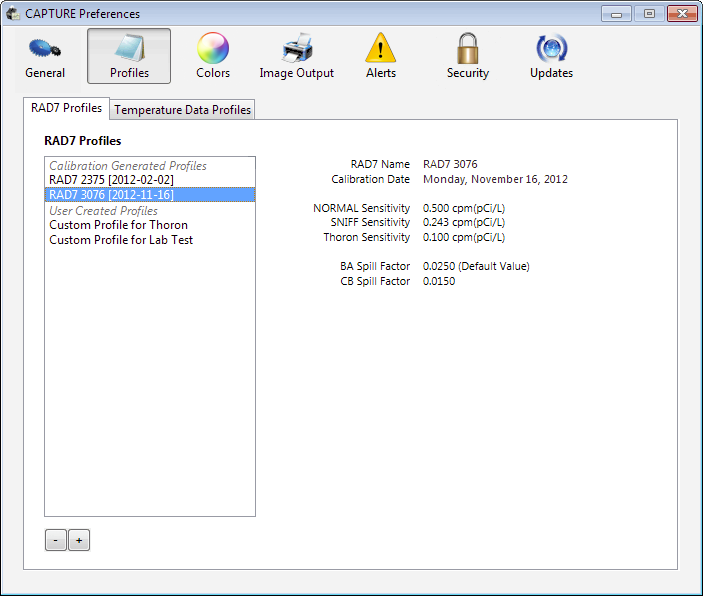Image resolution: width=703 pixels, height=596 pixels.
Task: Click Calibration Generated Profiles header
Action: tap(128, 166)
